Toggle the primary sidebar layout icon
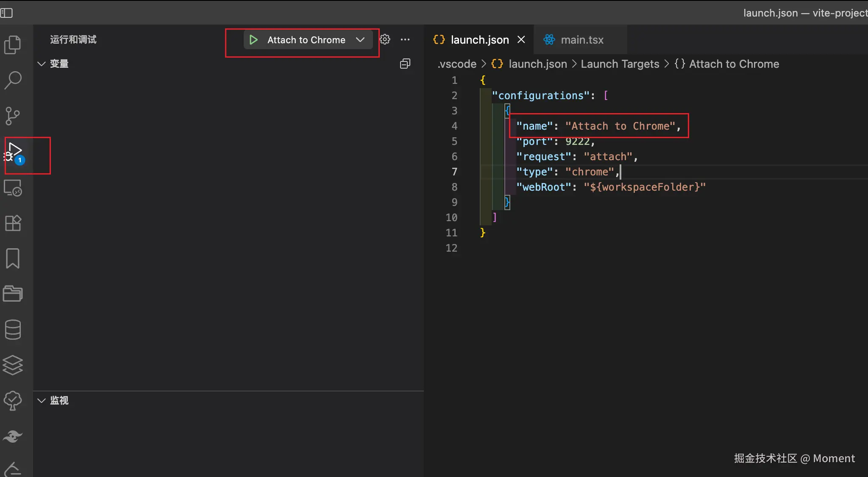This screenshot has width=868, height=477. 7,13
